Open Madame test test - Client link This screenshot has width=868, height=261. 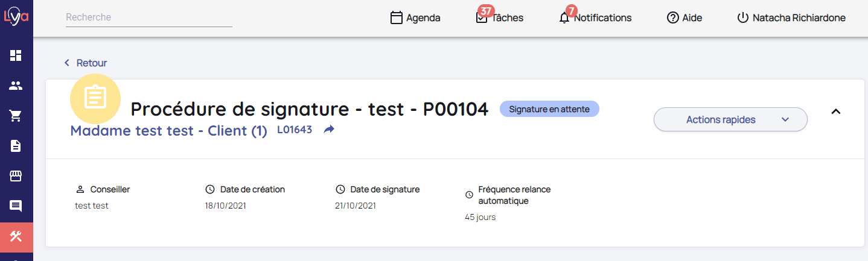[x=168, y=131]
